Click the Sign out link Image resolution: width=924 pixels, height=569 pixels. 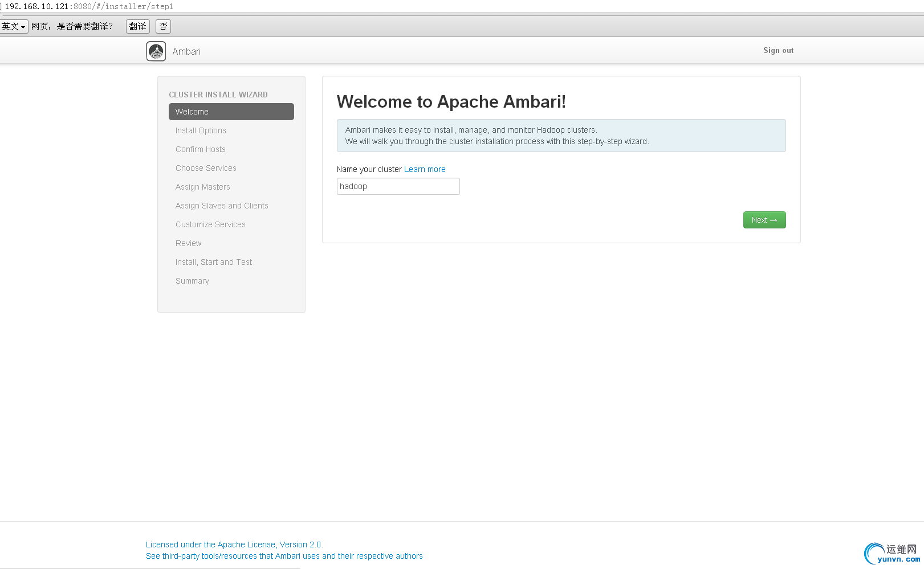point(778,51)
